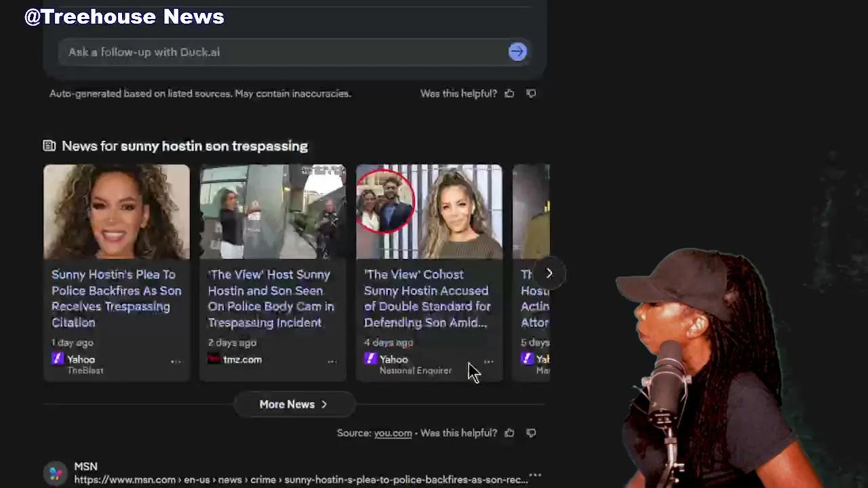The image size is (868, 488).
Task: Thumbs up the you.com news module
Action: coord(509,433)
